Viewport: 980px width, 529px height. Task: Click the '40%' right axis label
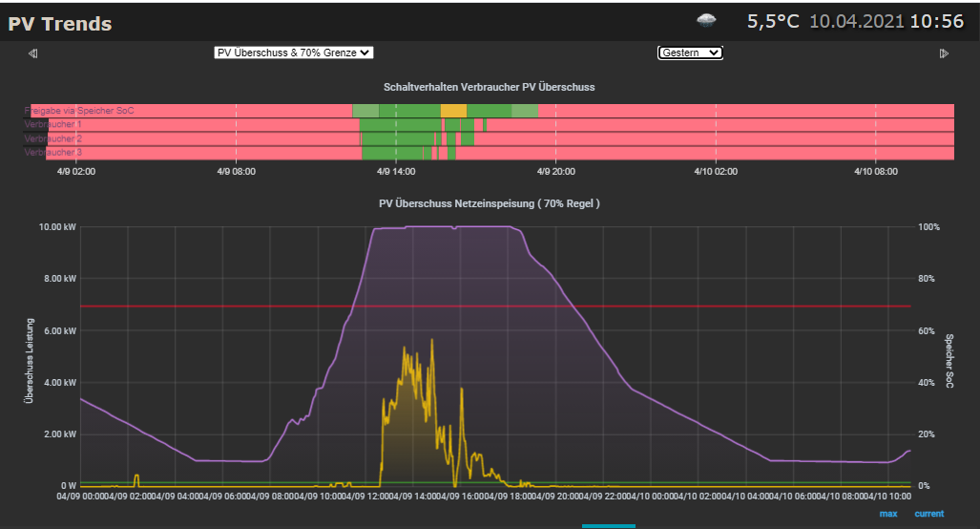(927, 383)
